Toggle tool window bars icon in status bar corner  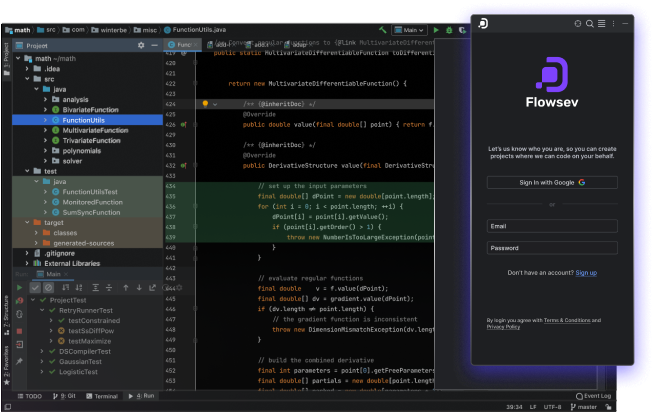8,407
